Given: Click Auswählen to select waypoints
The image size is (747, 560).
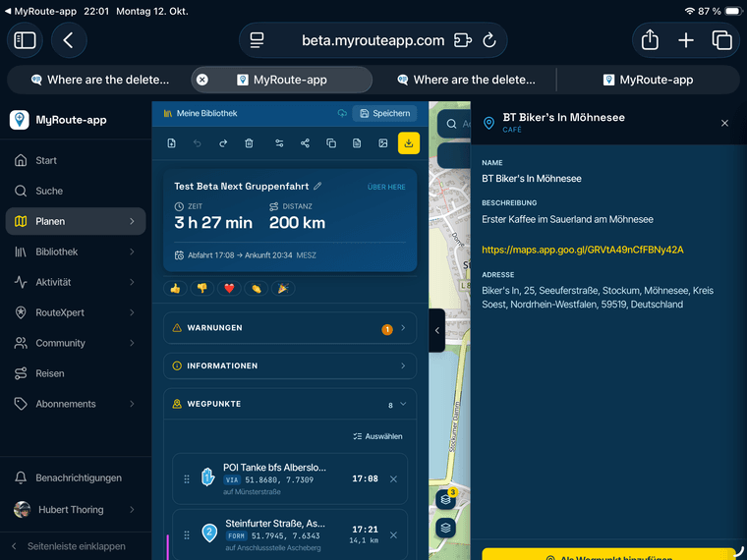Looking at the screenshot, I should pos(377,436).
